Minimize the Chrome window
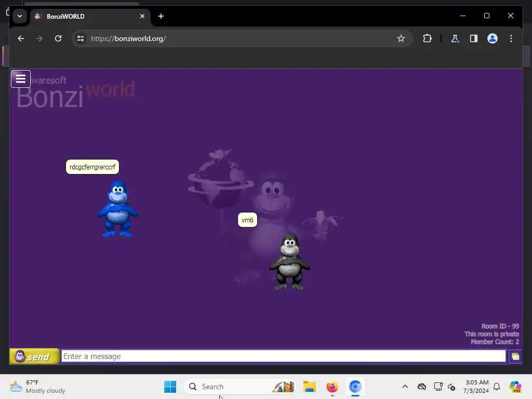This screenshot has width=532, height=399. pos(463,16)
